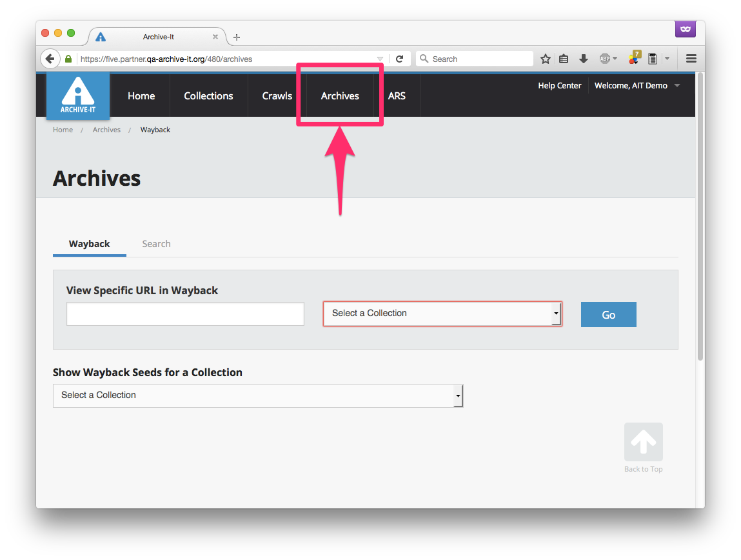Open a new tab with plus button

[x=237, y=37]
